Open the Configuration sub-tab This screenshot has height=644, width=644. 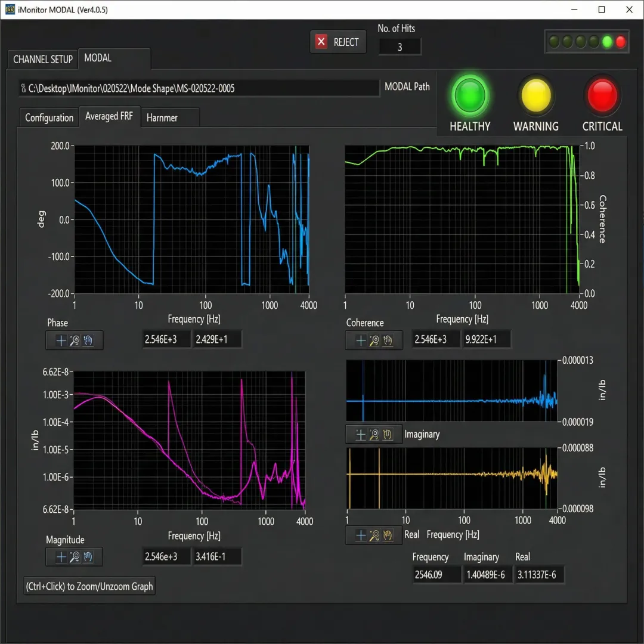(49, 118)
